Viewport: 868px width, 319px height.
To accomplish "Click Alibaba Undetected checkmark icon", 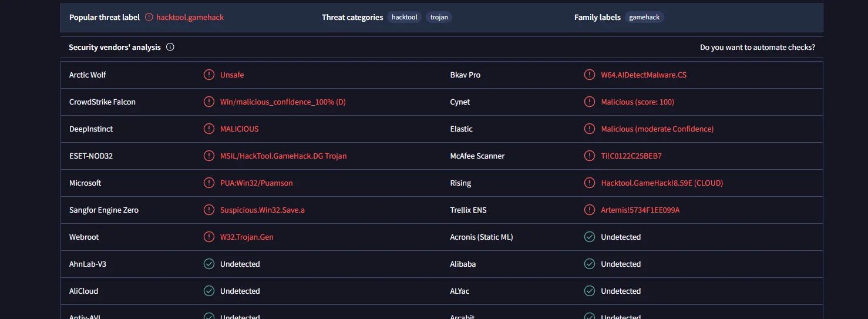I will point(590,264).
